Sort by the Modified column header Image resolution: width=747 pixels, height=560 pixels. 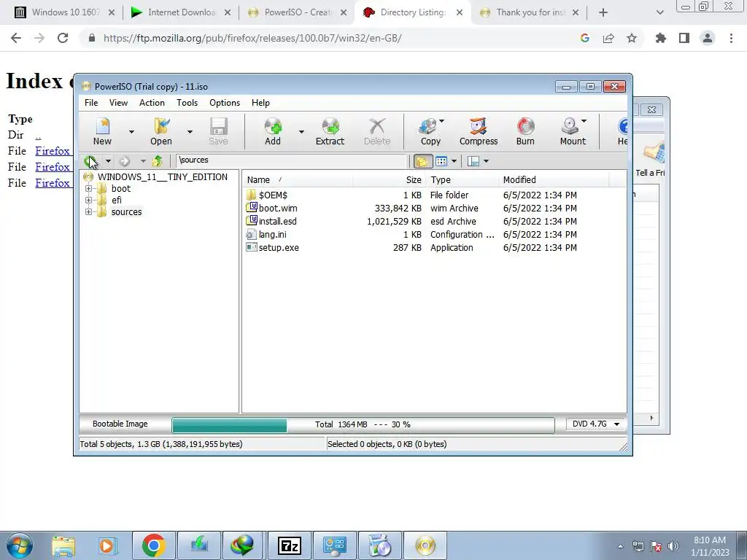(554, 179)
